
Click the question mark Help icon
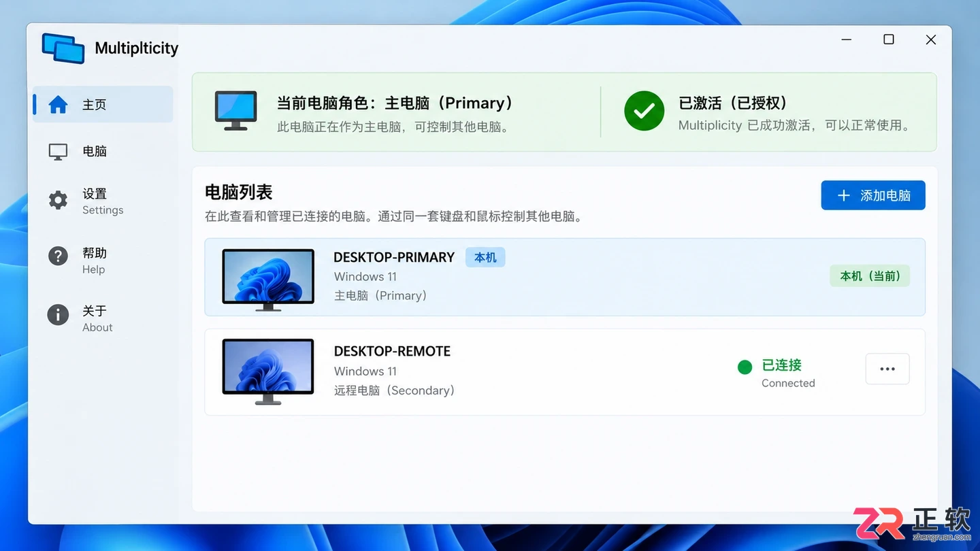click(58, 256)
